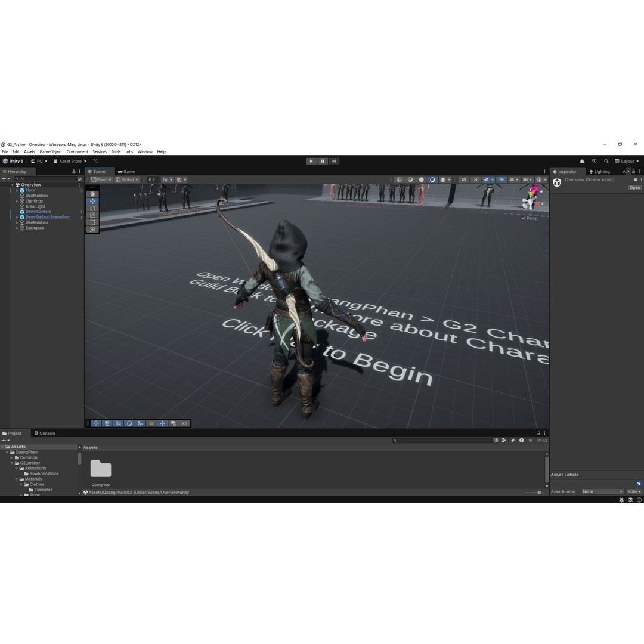Select wireframe shading mode sphere icon
The width and height of the screenshot is (644, 644).
(399, 180)
